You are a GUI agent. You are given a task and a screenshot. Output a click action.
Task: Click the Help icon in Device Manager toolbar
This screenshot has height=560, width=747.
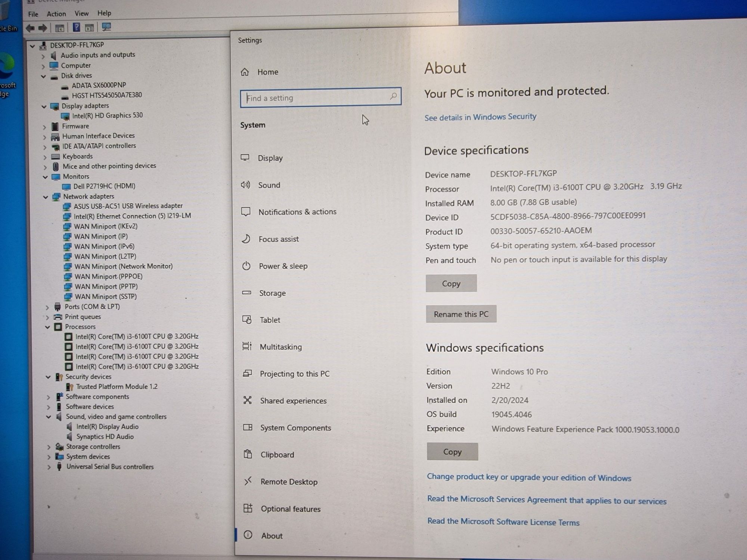[76, 27]
